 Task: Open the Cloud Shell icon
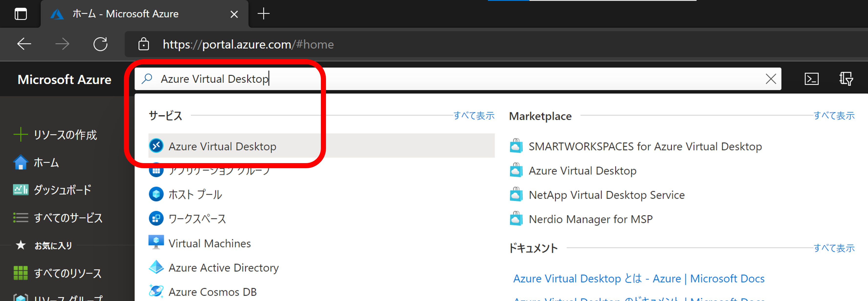coord(811,79)
